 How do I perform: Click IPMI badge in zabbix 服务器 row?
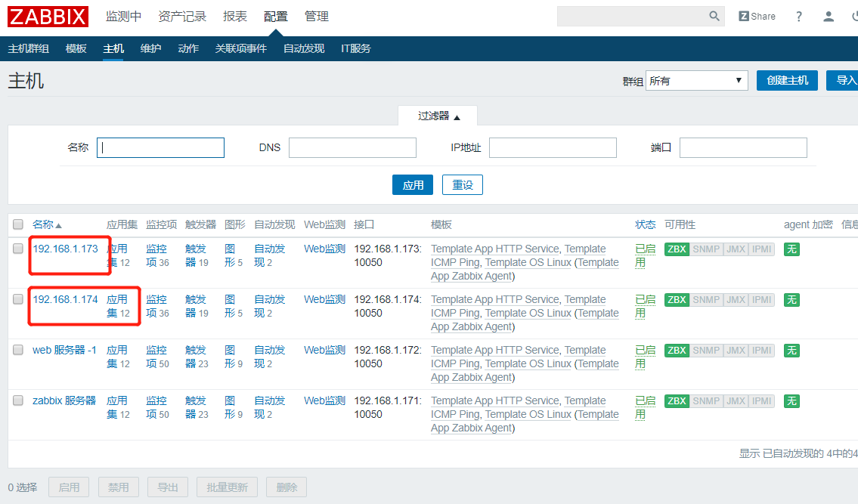coord(762,401)
